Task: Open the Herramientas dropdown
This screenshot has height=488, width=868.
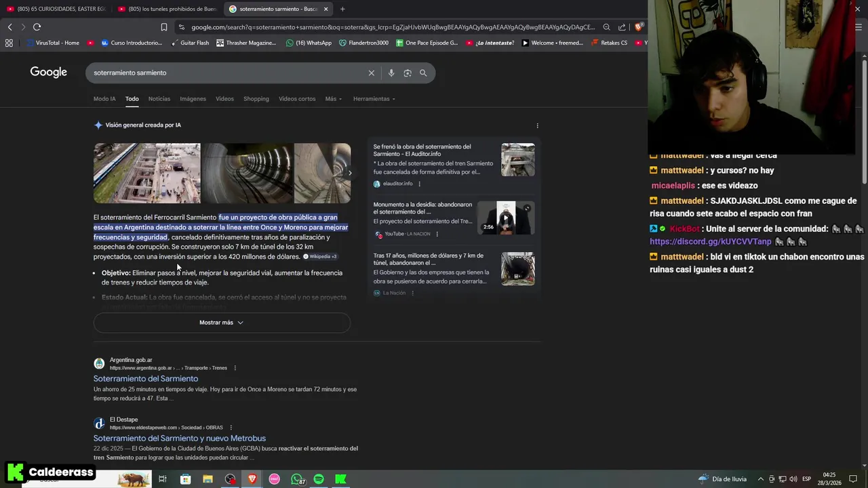Action: click(374, 99)
